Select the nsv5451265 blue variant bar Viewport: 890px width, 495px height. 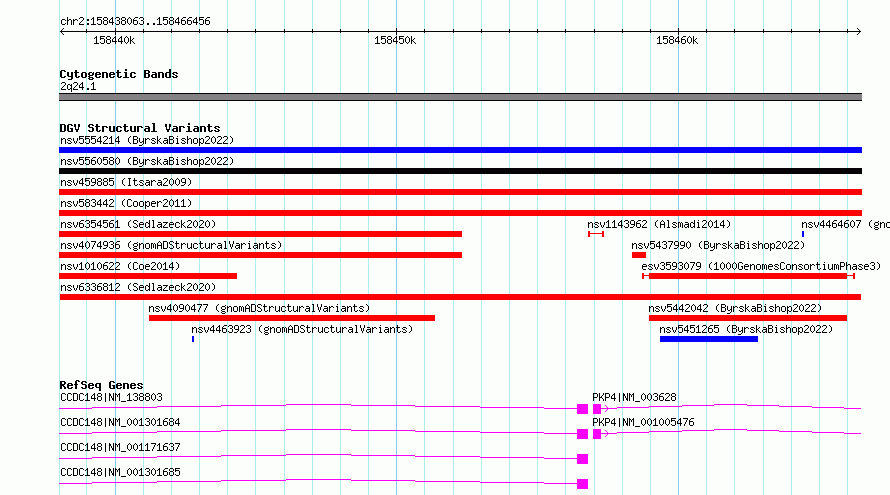709,339
